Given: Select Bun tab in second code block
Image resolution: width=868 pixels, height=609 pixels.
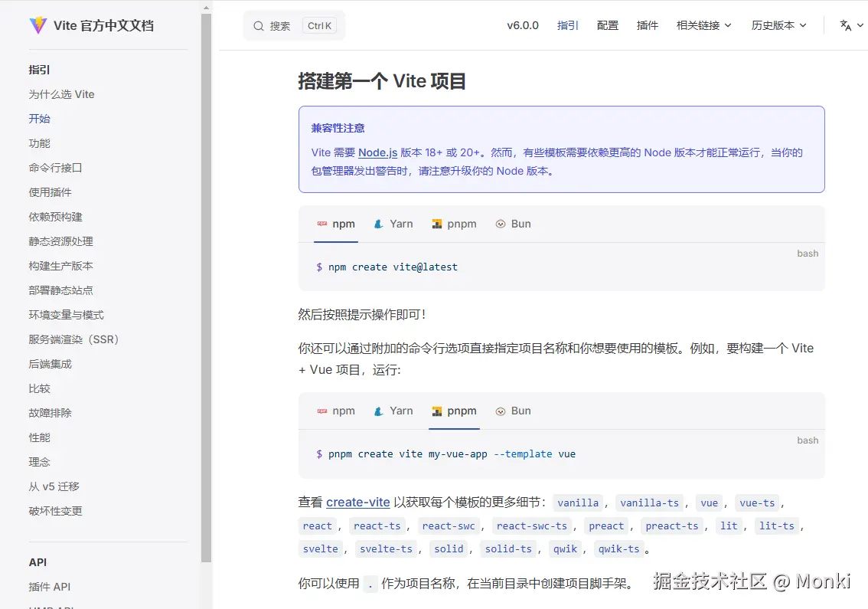Looking at the screenshot, I should (x=514, y=411).
